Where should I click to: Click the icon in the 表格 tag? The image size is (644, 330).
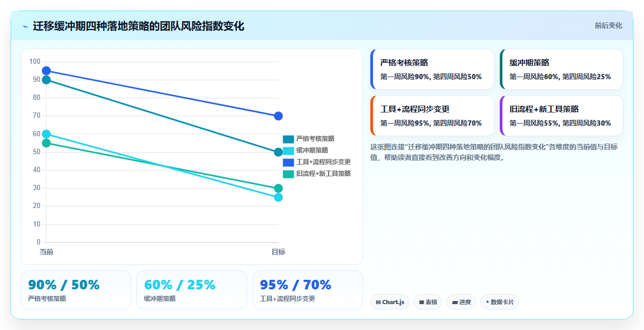tap(422, 303)
